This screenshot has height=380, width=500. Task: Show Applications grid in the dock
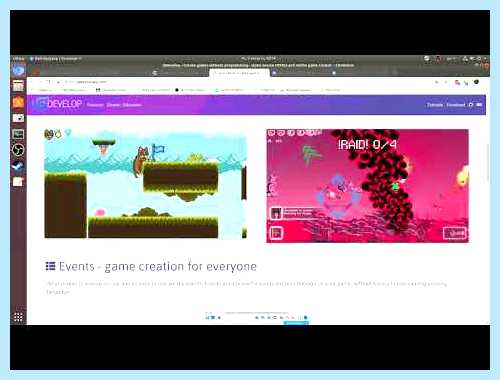tap(18, 317)
